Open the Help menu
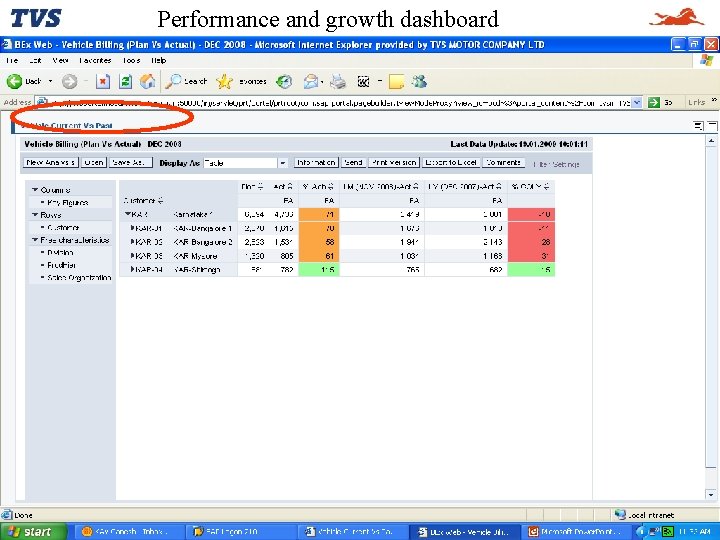This screenshot has width=720, height=540. click(x=158, y=60)
